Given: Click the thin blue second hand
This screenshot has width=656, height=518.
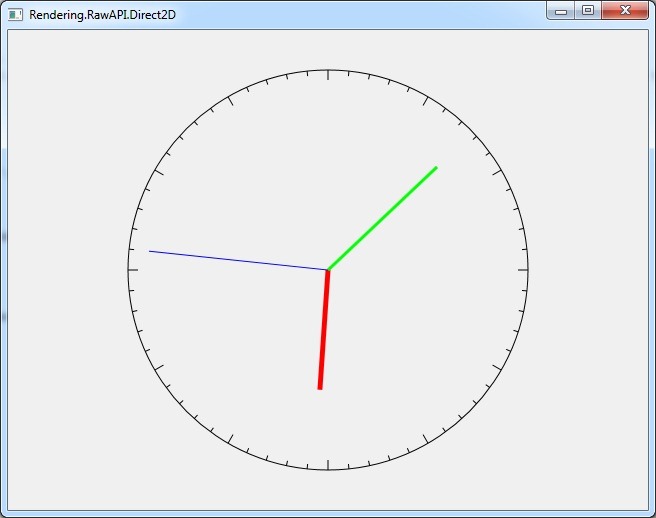Looking at the screenshot, I should pyautogui.click(x=238, y=261).
